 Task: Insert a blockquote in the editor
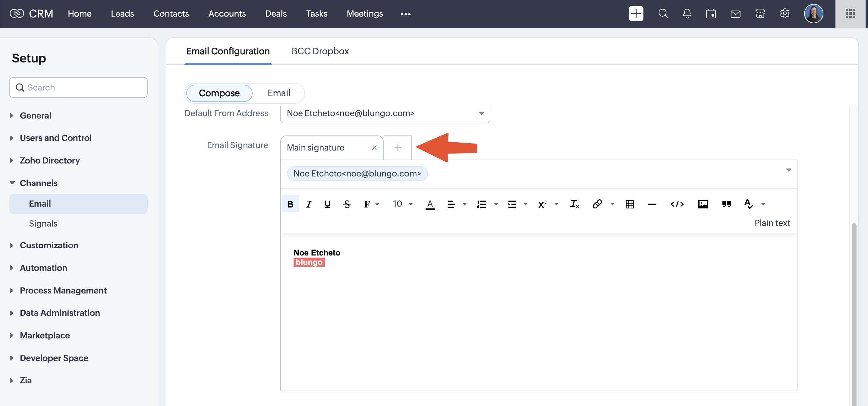tap(726, 204)
